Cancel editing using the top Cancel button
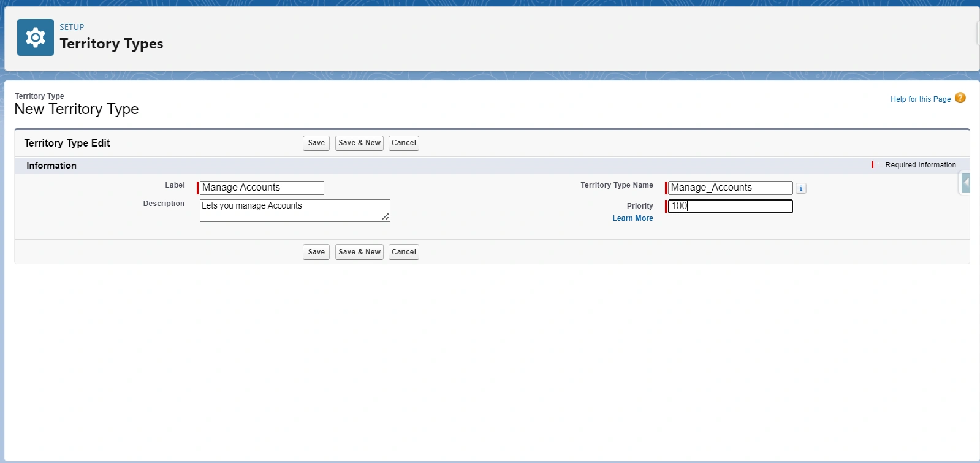Image resolution: width=980 pixels, height=463 pixels. pyautogui.click(x=403, y=143)
